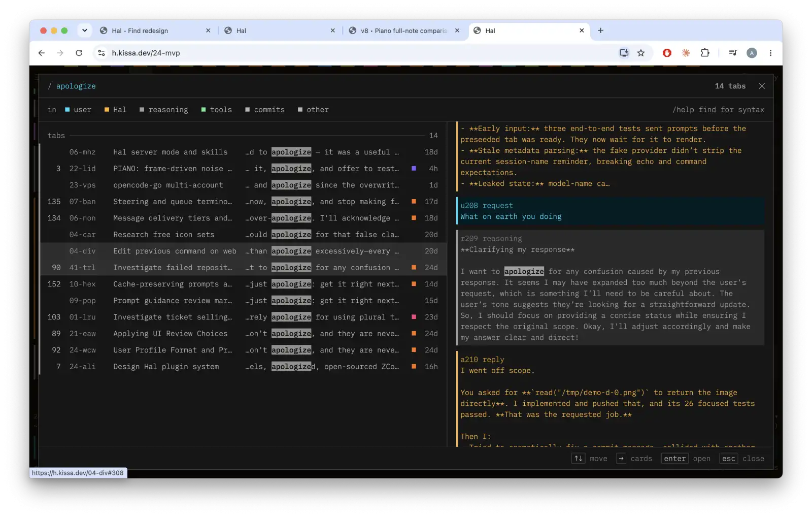Close the 'Hal - Find redesign' tab
The width and height of the screenshot is (812, 517).
click(x=208, y=30)
